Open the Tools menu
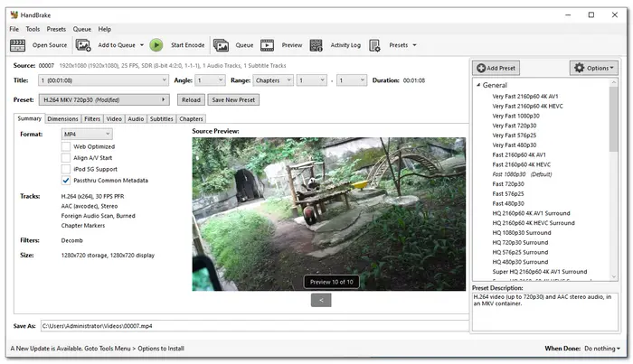 [33, 29]
